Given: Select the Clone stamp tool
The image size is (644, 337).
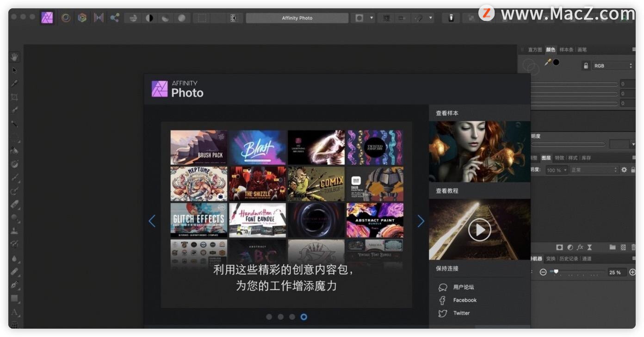Looking at the screenshot, I should click(x=15, y=231).
